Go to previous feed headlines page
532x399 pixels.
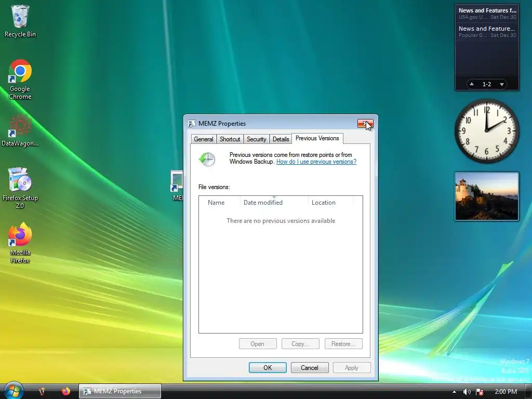[x=472, y=84]
